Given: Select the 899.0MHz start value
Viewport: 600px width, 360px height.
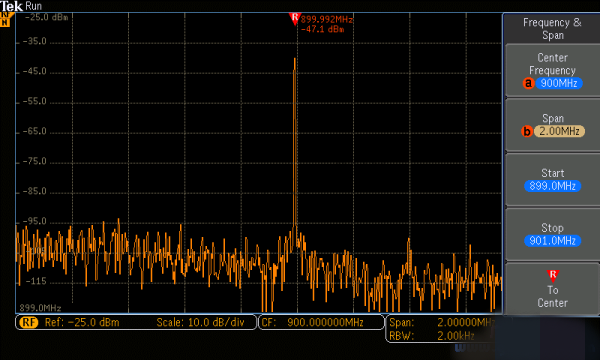Looking at the screenshot, I should pyautogui.click(x=553, y=186).
